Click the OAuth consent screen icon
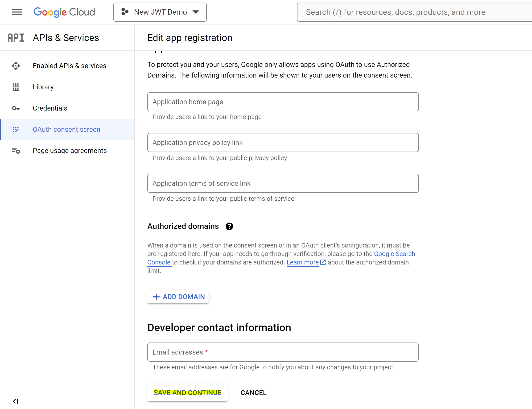532x409 pixels. click(x=16, y=129)
